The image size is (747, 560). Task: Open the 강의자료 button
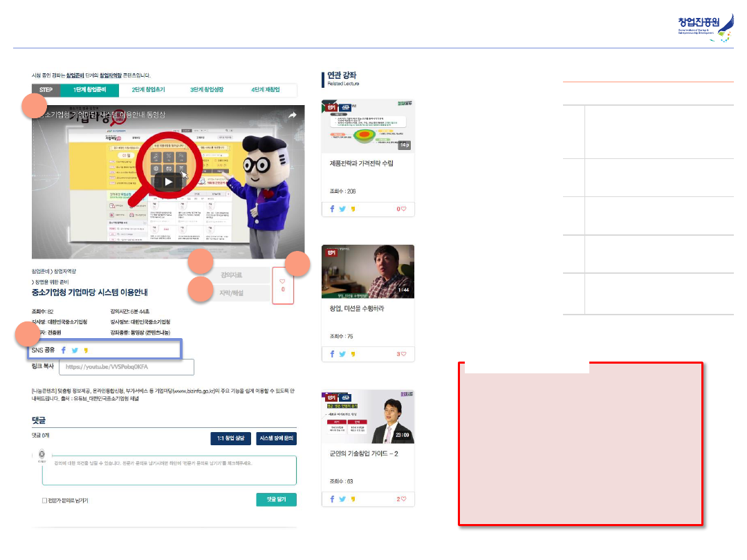click(231, 275)
